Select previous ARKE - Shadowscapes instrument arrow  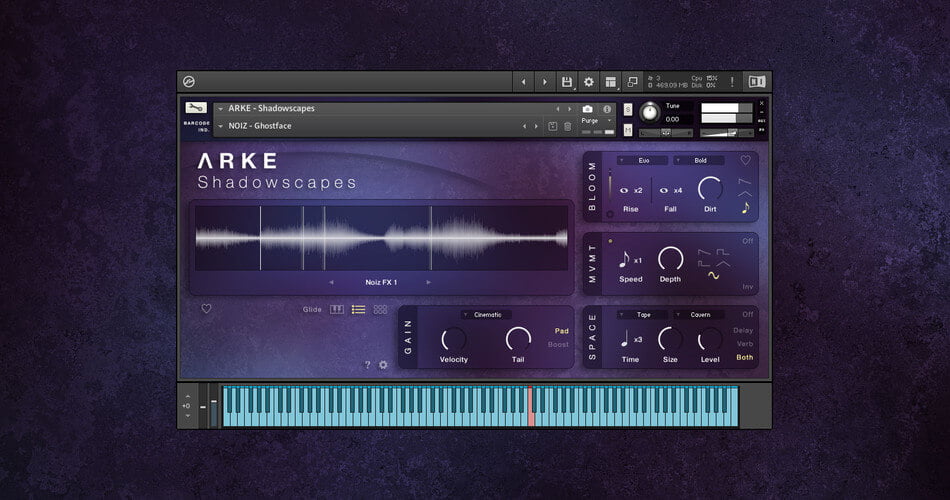tap(558, 109)
